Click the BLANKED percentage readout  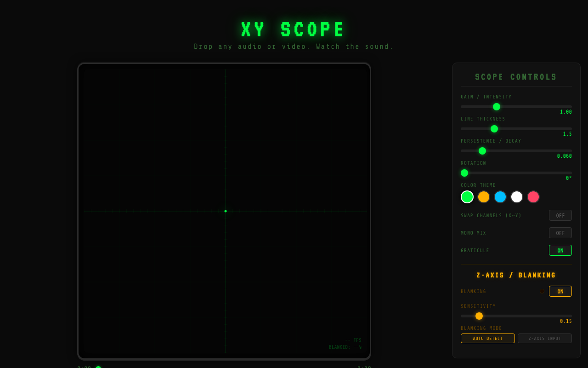click(x=345, y=347)
